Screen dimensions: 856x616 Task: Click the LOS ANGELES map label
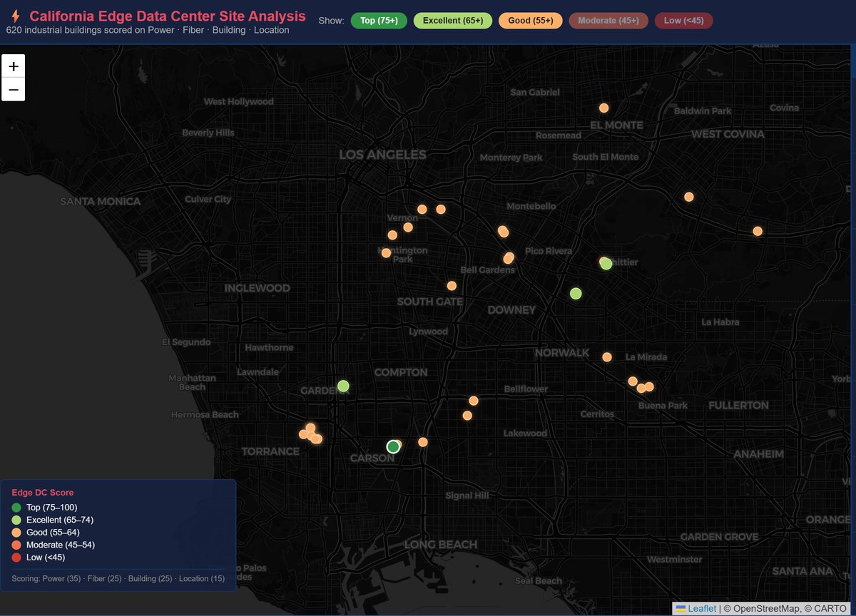pyautogui.click(x=382, y=155)
